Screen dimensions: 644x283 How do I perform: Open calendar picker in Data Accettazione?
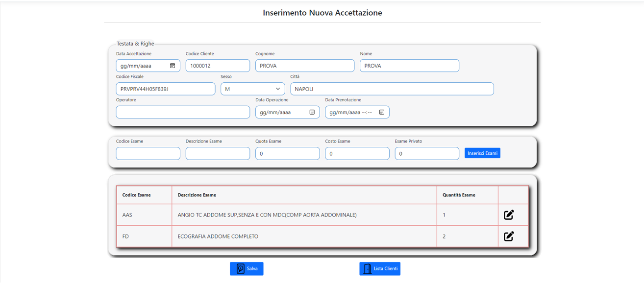click(x=173, y=66)
